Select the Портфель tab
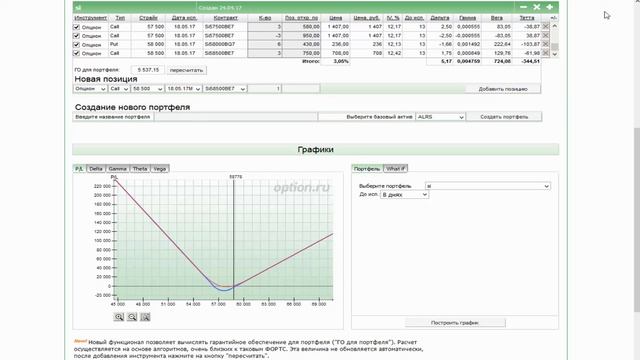This screenshot has width=640, height=360. [367, 169]
